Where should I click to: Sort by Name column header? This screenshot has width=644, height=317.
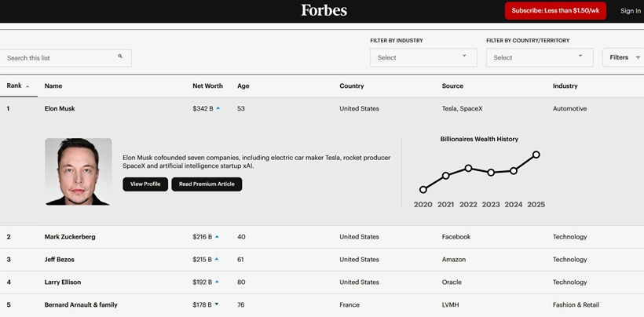[x=53, y=86]
